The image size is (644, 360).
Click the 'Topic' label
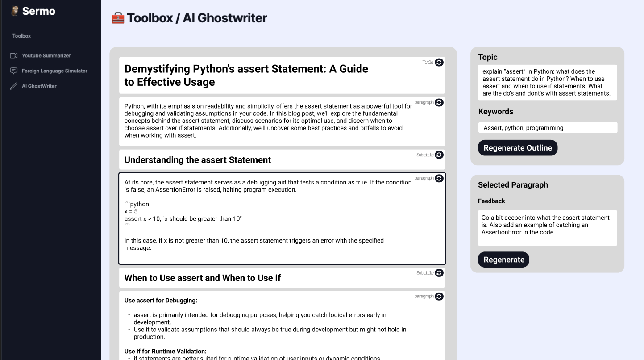point(487,57)
